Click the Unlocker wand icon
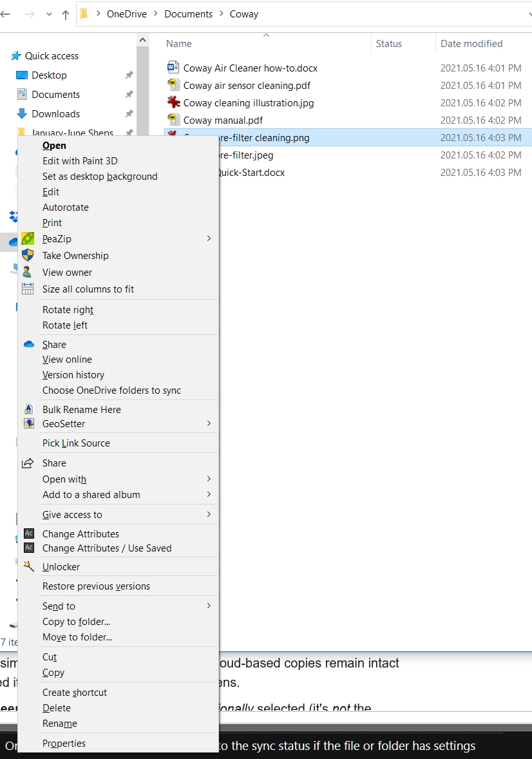This screenshot has height=759, width=532. coord(28,567)
